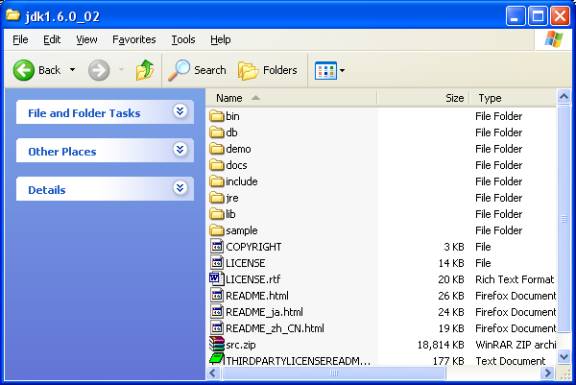Expand the Details panel

click(x=180, y=188)
